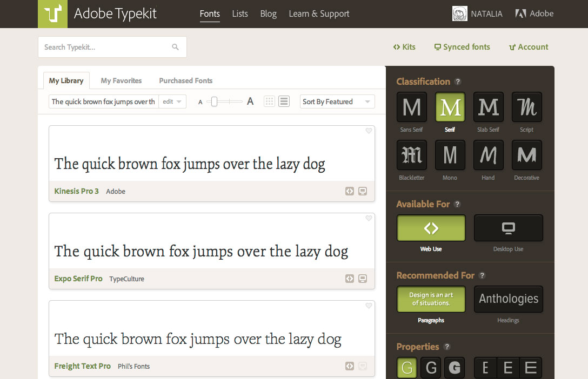Screen dimensions: 588x379
Task: Toggle Desktop Use availability filter
Action: click(508, 228)
